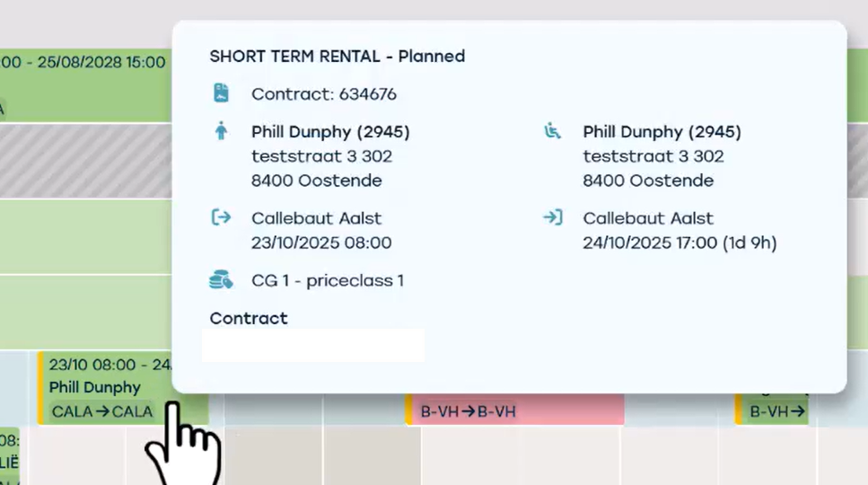Click the Phill Dunphy name beside the seated icon
This screenshot has height=485, width=868.
point(662,132)
